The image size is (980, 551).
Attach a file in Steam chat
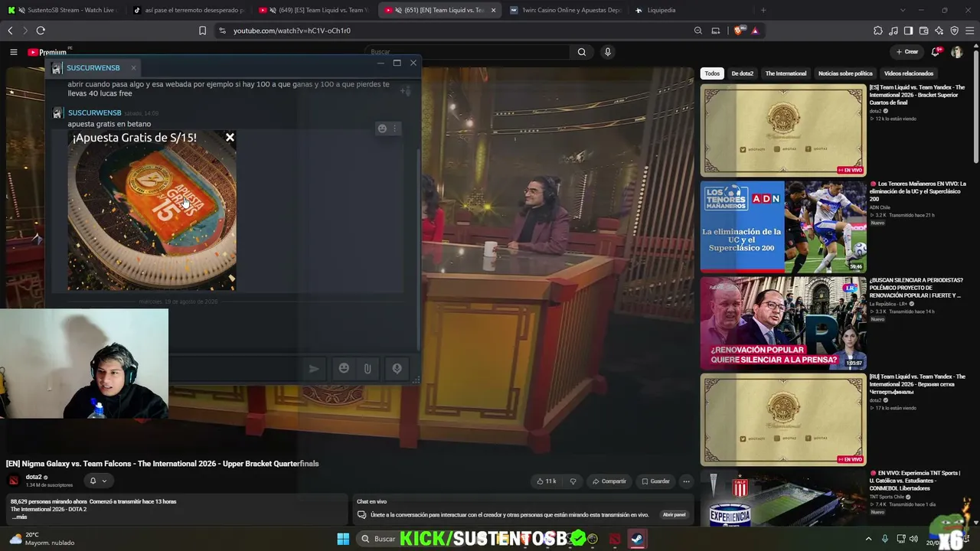tap(367, 369)
